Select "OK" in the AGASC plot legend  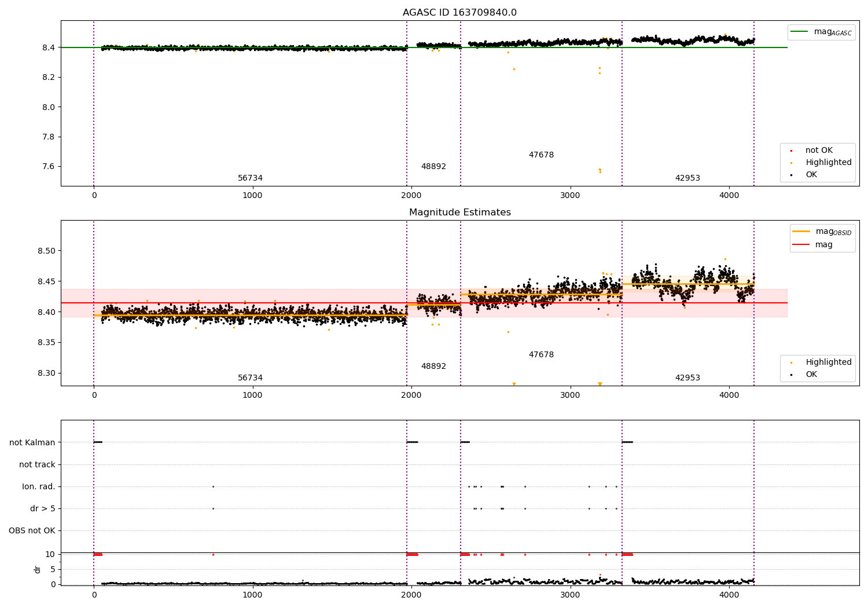coord(811,175)
